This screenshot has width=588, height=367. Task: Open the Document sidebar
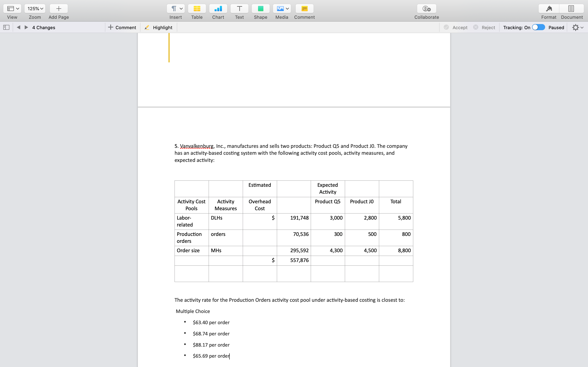click(x=571, y=9)
